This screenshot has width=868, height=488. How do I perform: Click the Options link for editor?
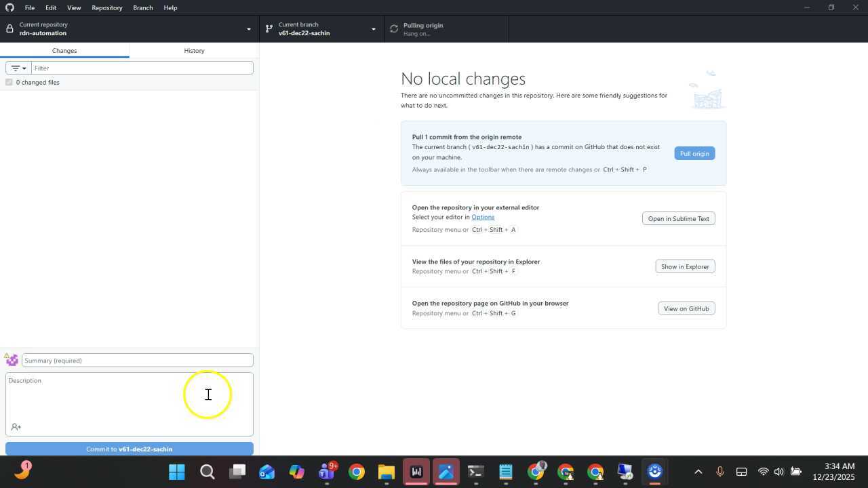(x=483, y=217)
